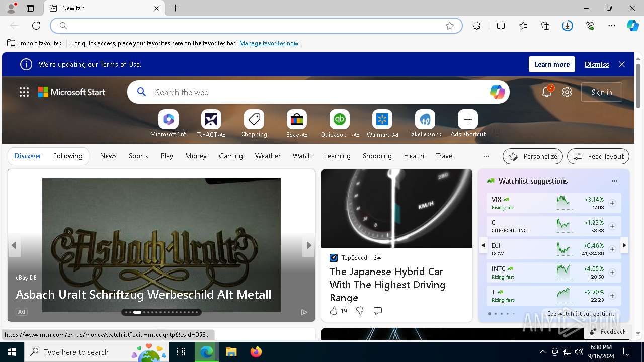Open the Edge Settings and more menu

(x=612, y=26)
